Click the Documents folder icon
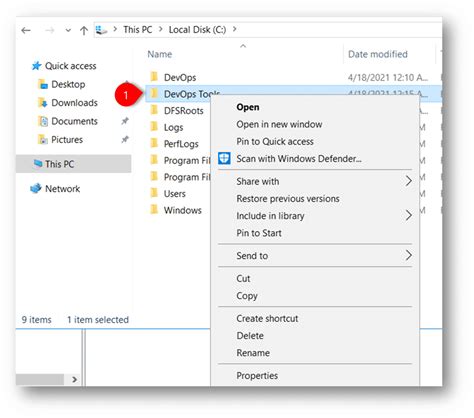474x418 pixels. (43, 121)
